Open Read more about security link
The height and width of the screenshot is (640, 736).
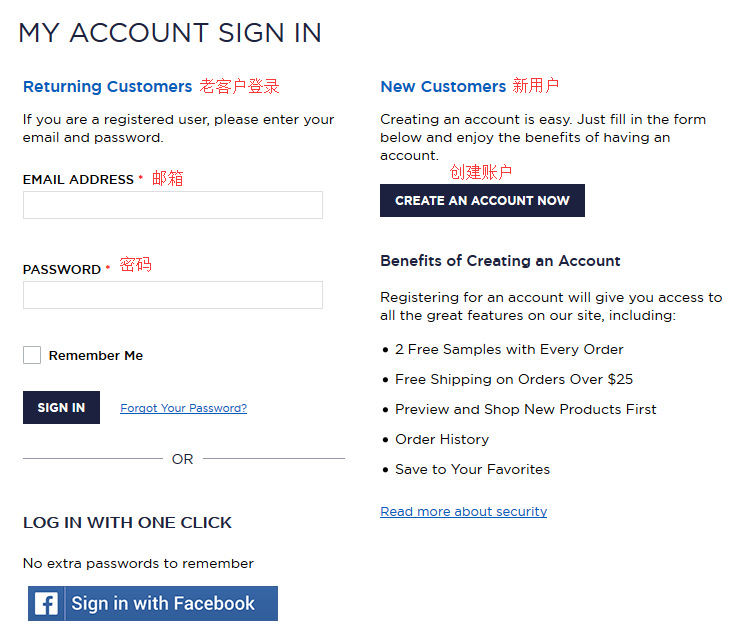pos(463,511)
